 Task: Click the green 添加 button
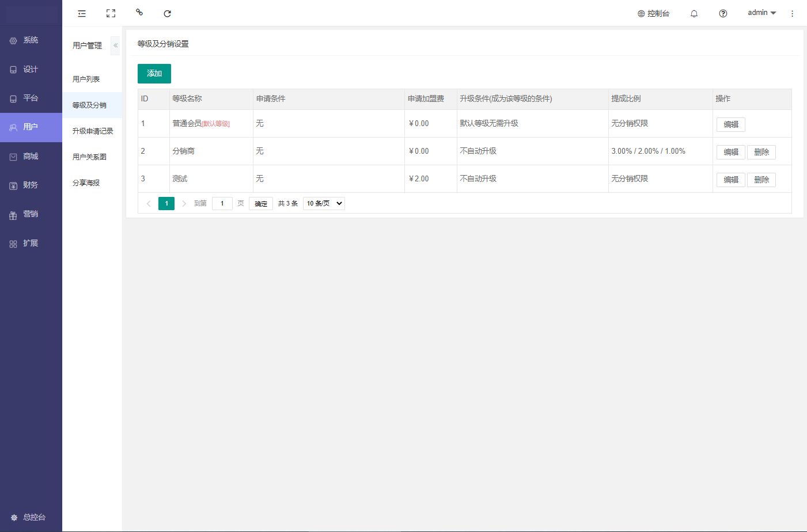(x=154, y=73)
